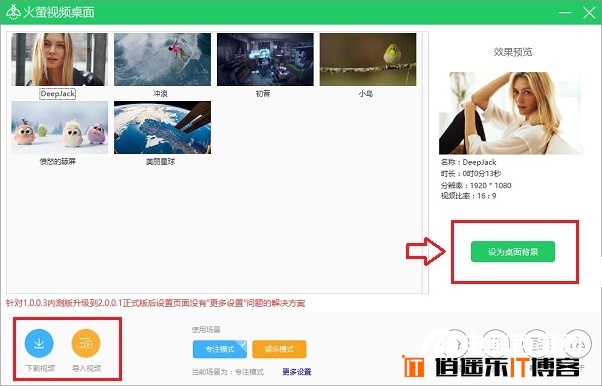Select the DeepJack video thumbnail

[60, 59]
